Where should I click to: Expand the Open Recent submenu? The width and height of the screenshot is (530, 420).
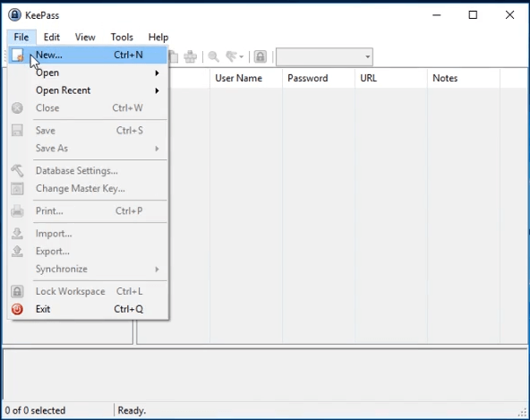point(88,90)
